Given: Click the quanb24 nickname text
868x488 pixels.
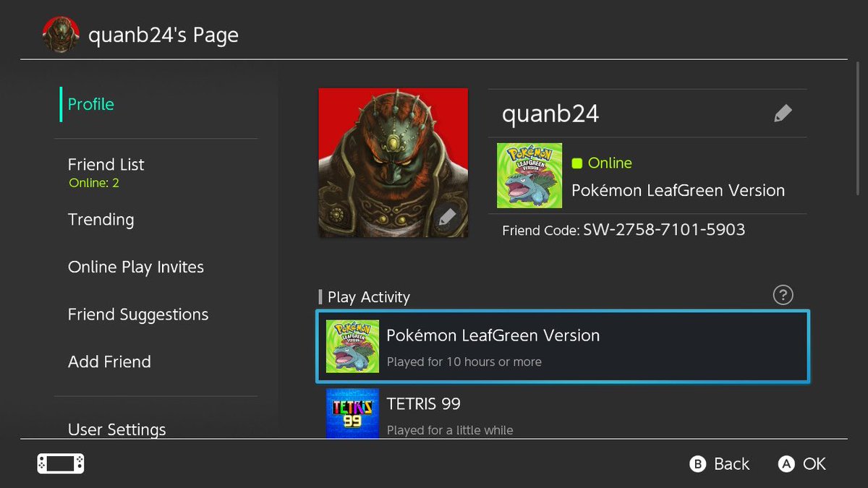Looking at the screenshot, I should tap(550, 114).
